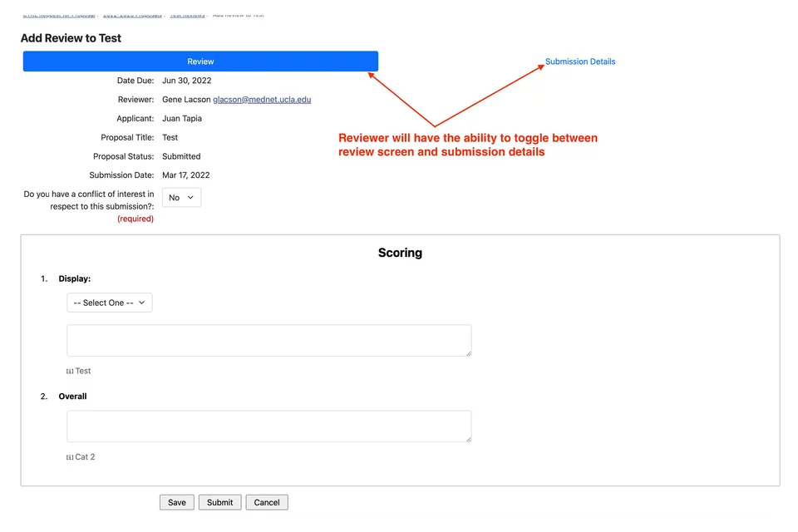The image size is (798, 532).
Task: Open the conflict of interest dropdown
Action: coord(181,198)
